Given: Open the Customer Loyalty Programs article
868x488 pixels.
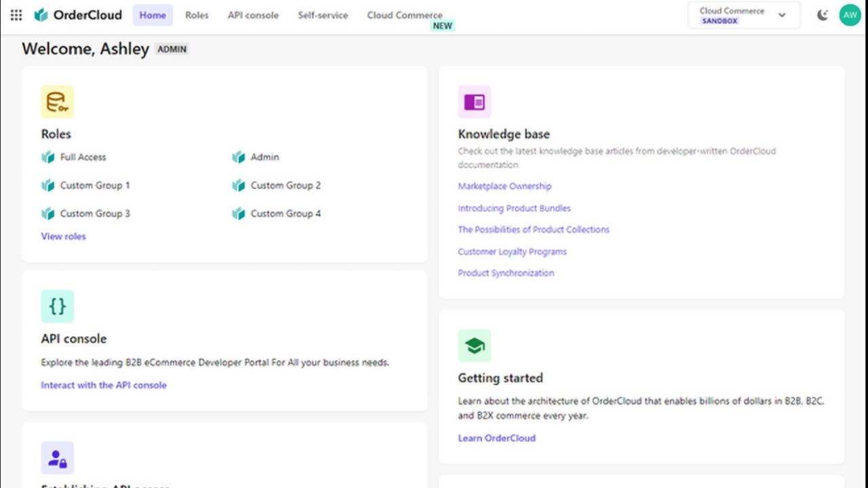Looking at the screenshot, I should [512, 251].
